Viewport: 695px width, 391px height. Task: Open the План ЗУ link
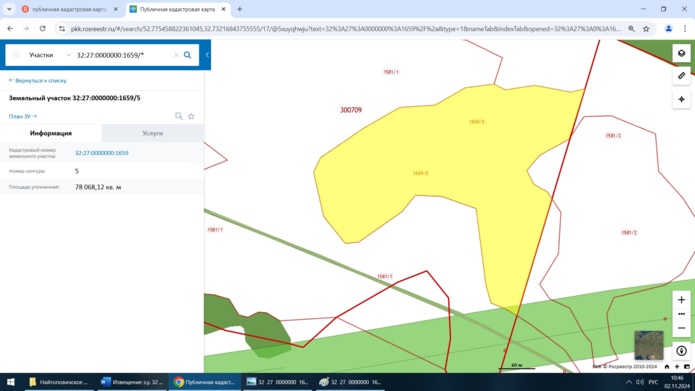tap(23, 116)
